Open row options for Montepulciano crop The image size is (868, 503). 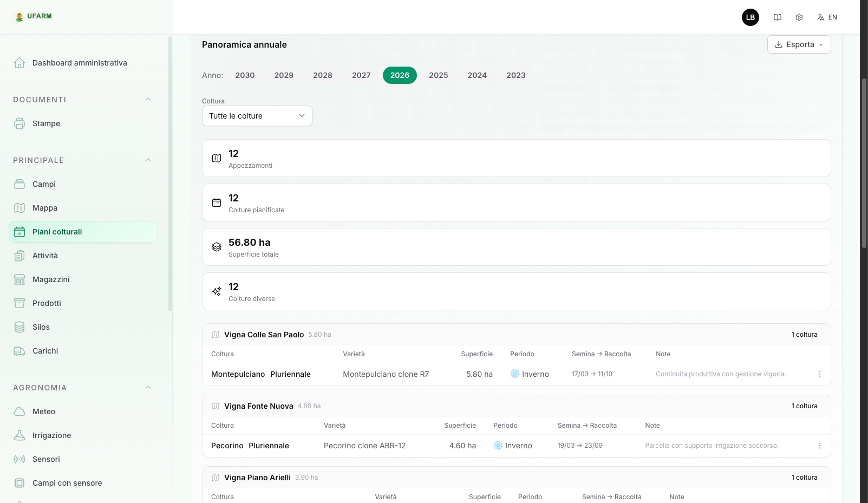(819, 374)
